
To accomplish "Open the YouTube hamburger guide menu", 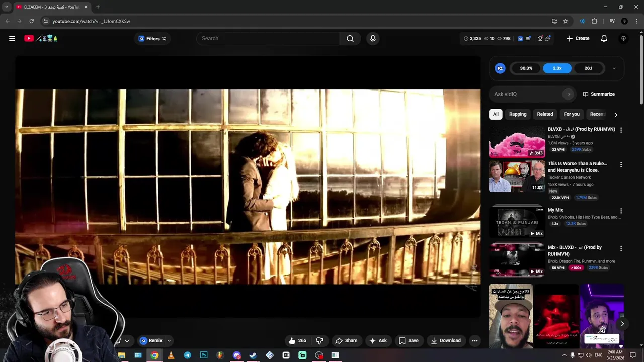I will pos(12,38).
